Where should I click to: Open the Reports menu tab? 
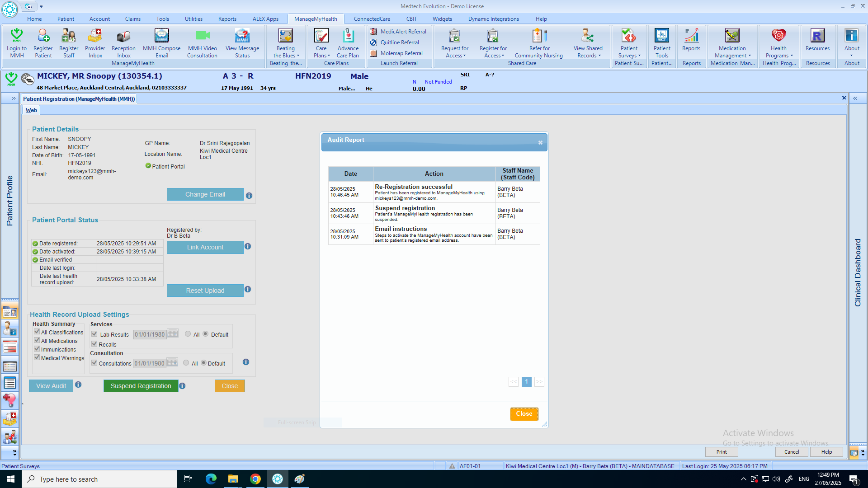click(x=227, y=19)
